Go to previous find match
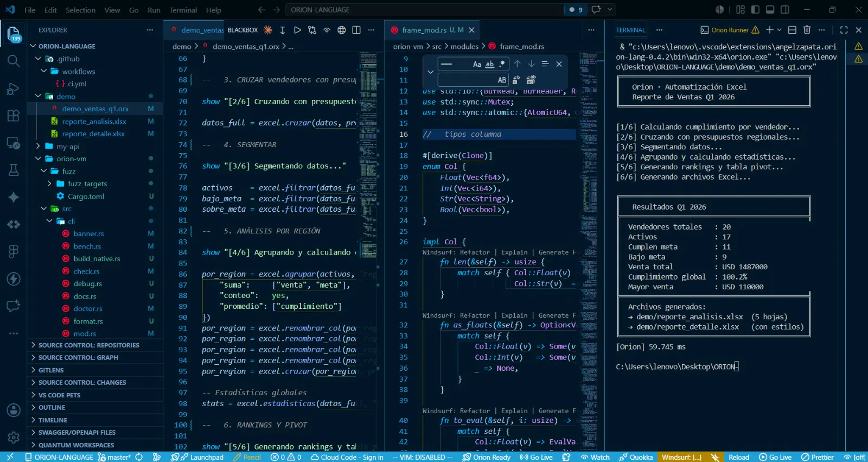868x462 pixels. [518, 64]
